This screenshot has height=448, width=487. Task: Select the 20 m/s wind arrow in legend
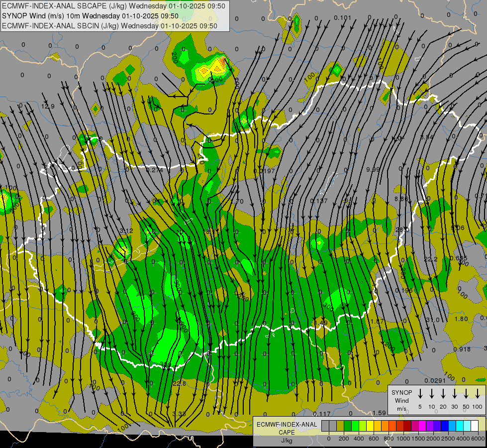click(x=443, y=393)
